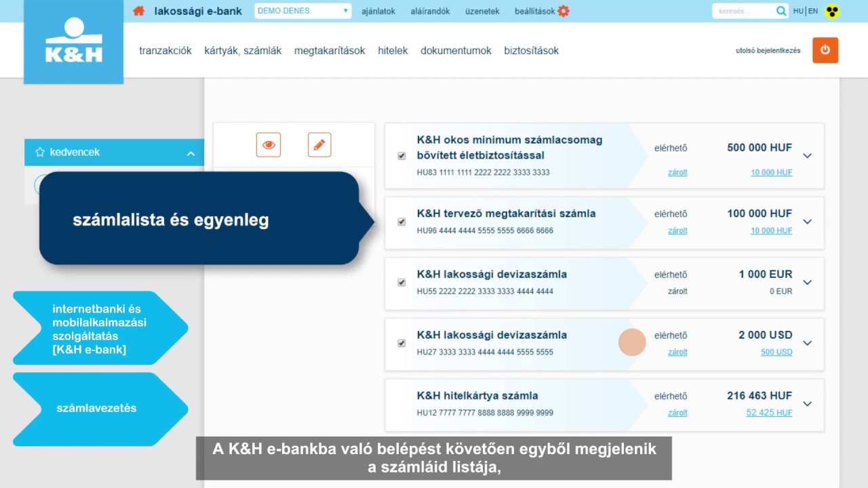868x488 pixels.
Task: Open the megtakarítások menu
Action: point(330,51)
